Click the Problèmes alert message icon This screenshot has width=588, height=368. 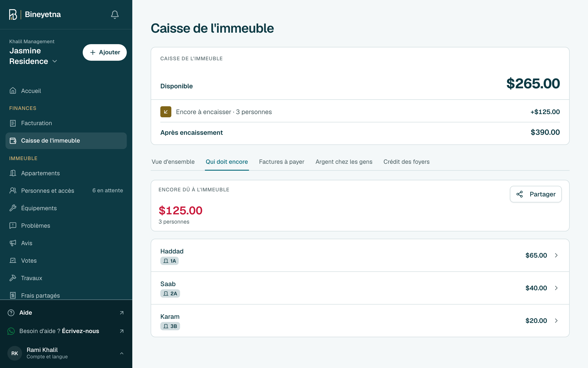click(13, 226)
